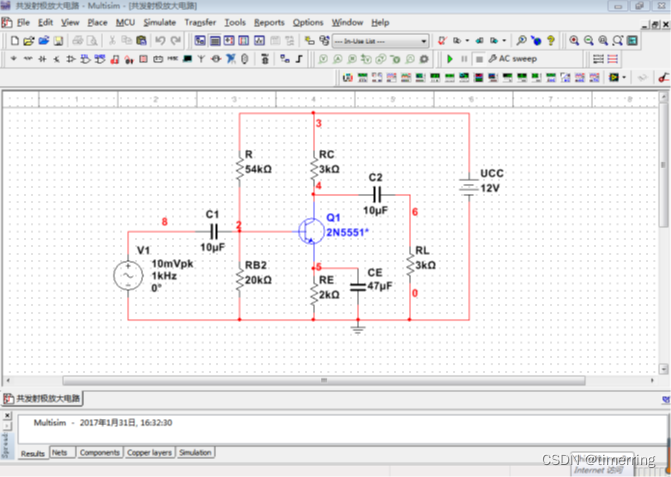The width and height of the screenshot is (671, 477).
Task: Select the multimeter instrument icon
Action: pos(348,77)
